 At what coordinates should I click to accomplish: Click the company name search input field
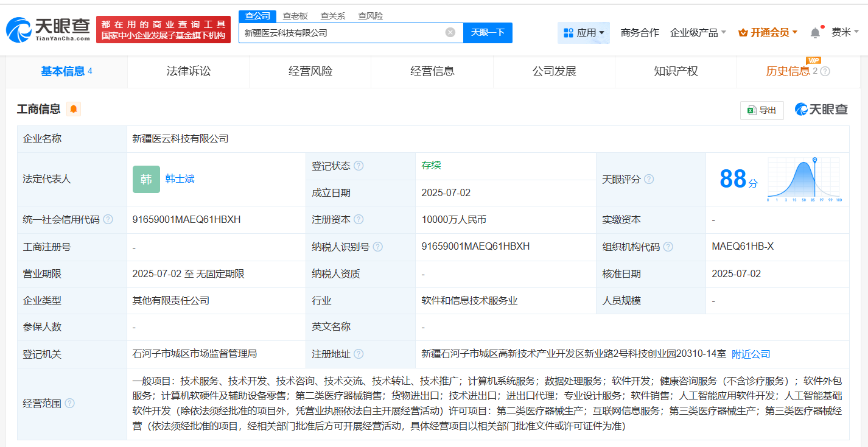(x=341, y=33)
